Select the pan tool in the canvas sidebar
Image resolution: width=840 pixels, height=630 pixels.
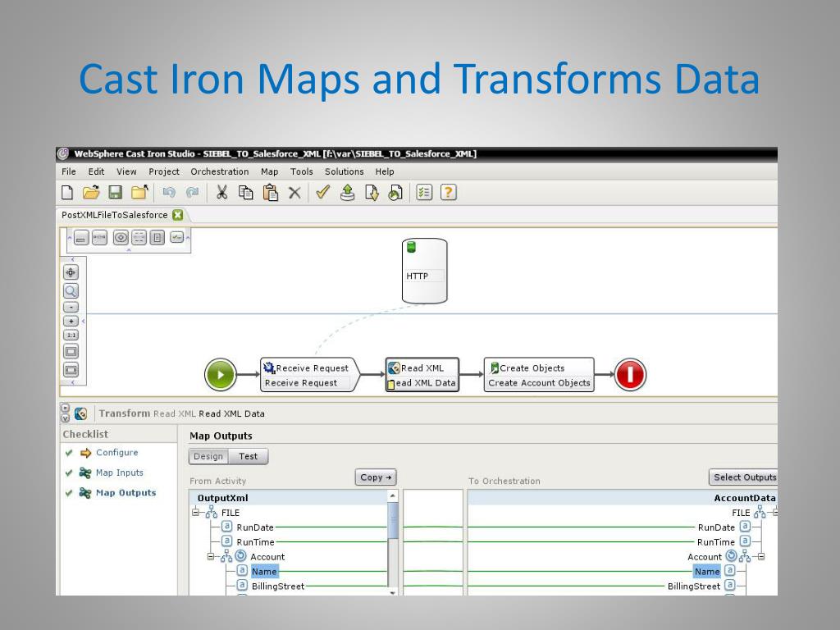(71, 272)
